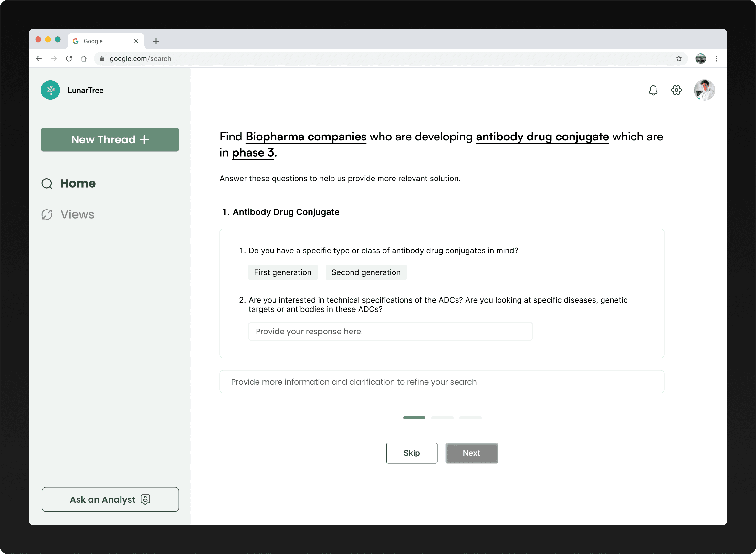Click the browser reload icon
This screenshot has height=554, width=756.
tap(69, 59)
